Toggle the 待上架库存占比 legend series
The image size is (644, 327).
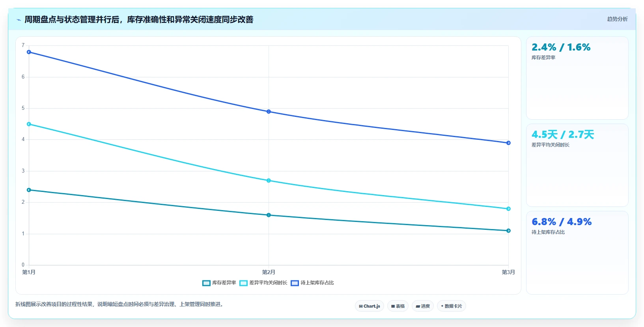312,283
